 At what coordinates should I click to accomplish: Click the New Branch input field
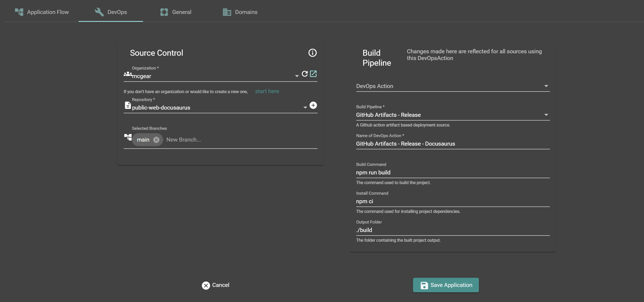(x=241, y=140)
